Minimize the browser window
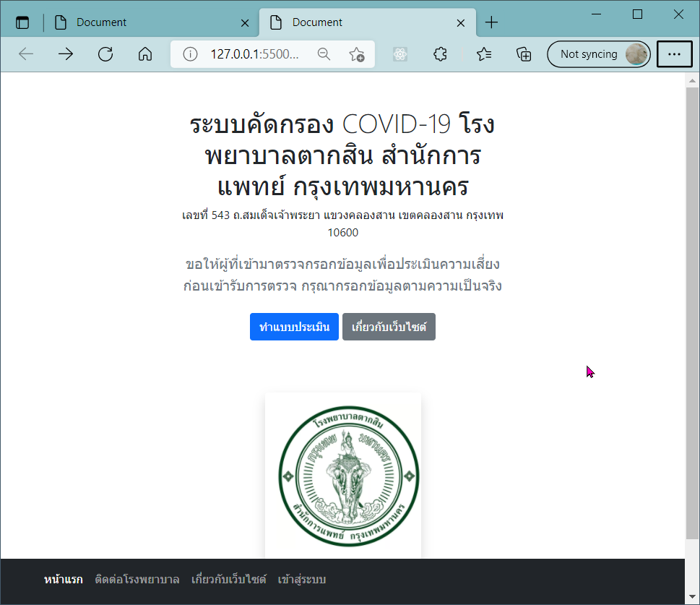The width and height of the screenshot is (700, 605). coord(597,14)
